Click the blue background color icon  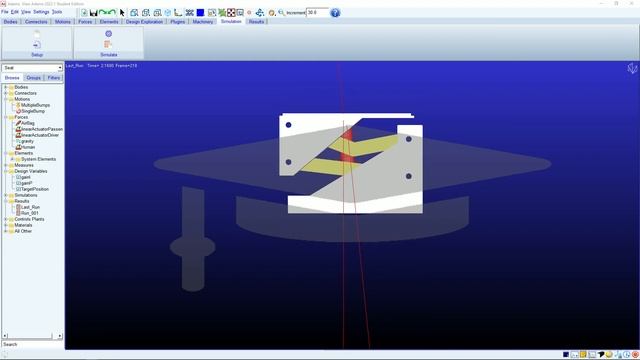point(200,13)
